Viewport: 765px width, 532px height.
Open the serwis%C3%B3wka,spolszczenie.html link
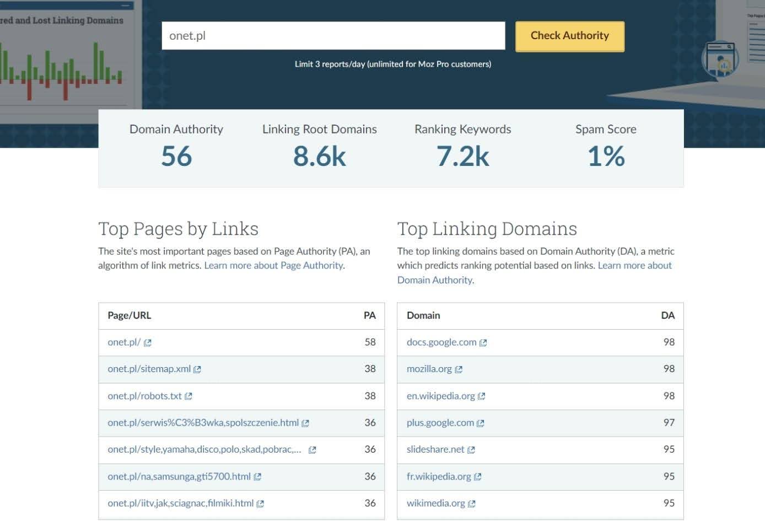point(203,423)
